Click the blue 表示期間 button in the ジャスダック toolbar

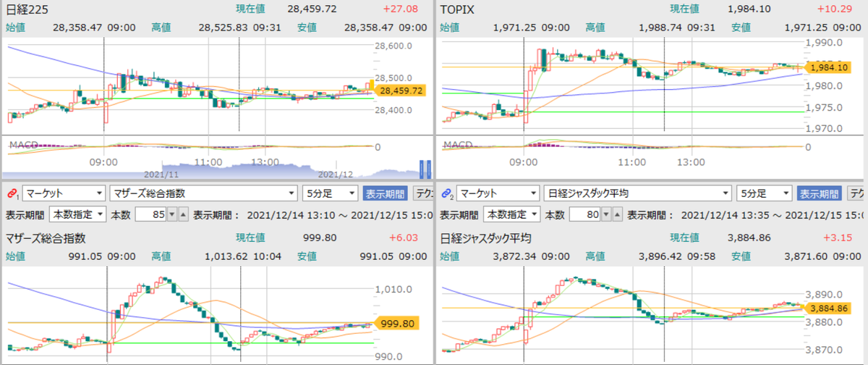click(819, 193)
